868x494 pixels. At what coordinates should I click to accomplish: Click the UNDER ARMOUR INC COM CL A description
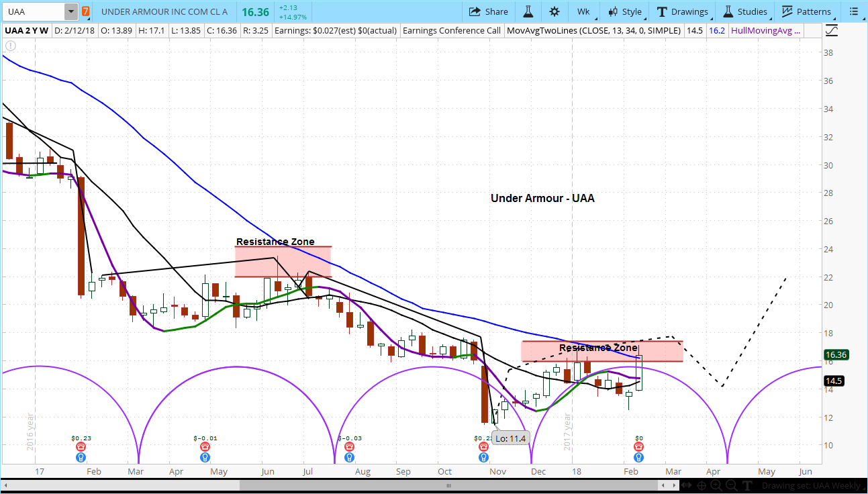(x=164, y=12)
